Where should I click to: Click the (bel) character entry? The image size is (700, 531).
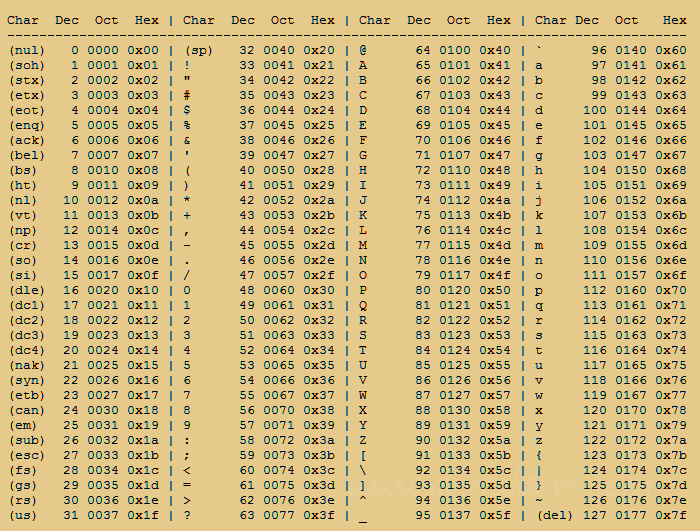tap(26, 155)
